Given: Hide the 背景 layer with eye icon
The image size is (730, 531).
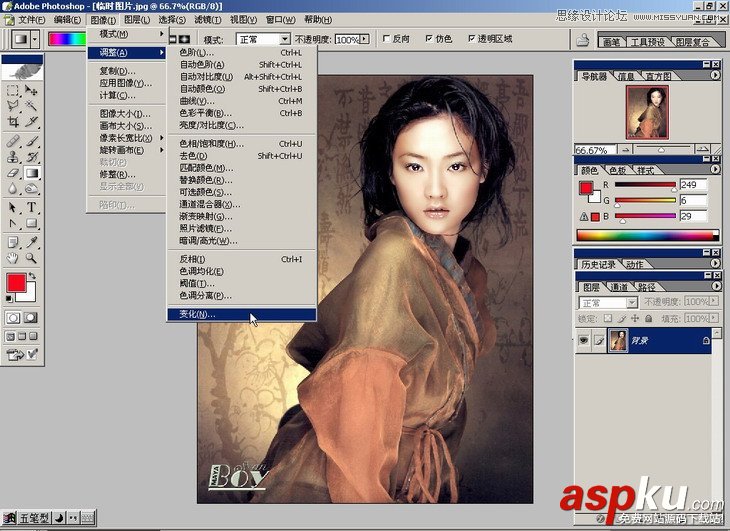Looking at the screenshot, I should coord(584,341).
